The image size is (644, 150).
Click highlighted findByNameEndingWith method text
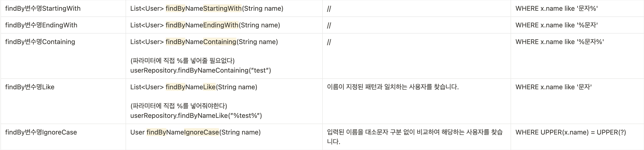coord(202,25)
